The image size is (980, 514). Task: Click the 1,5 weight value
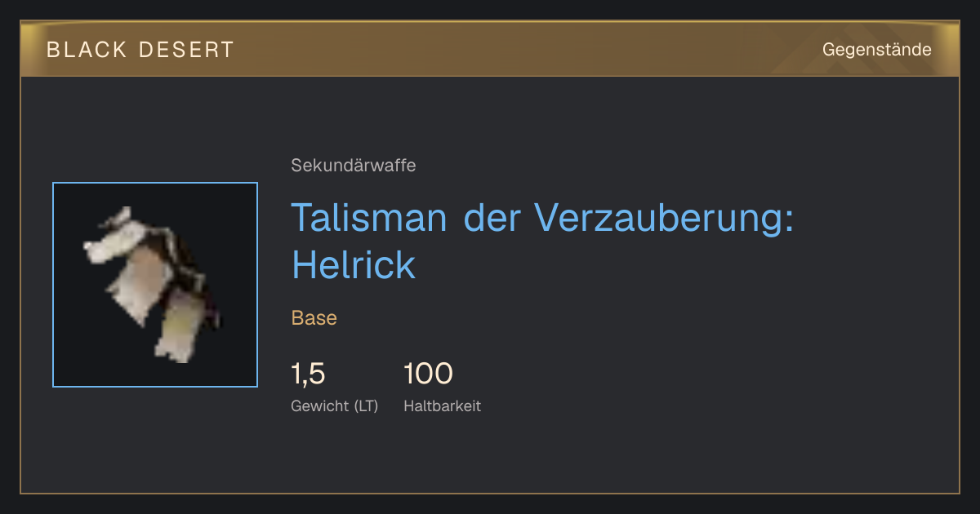coord(309,374)
